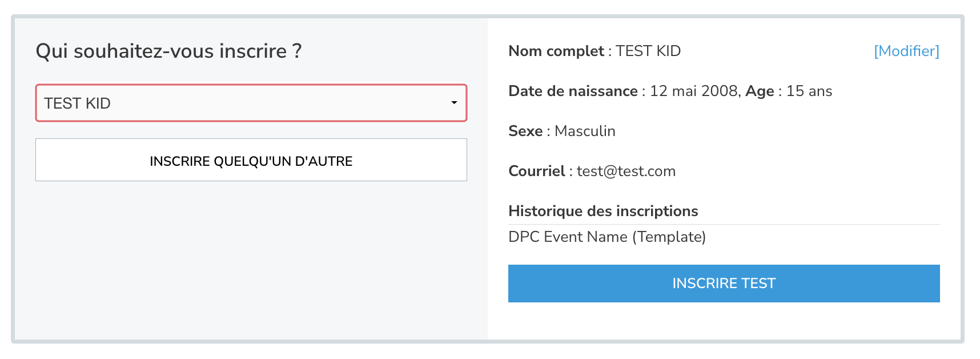
Task: Select DPC Event Name (Template) history entry
Action: (x=607, y=237)
